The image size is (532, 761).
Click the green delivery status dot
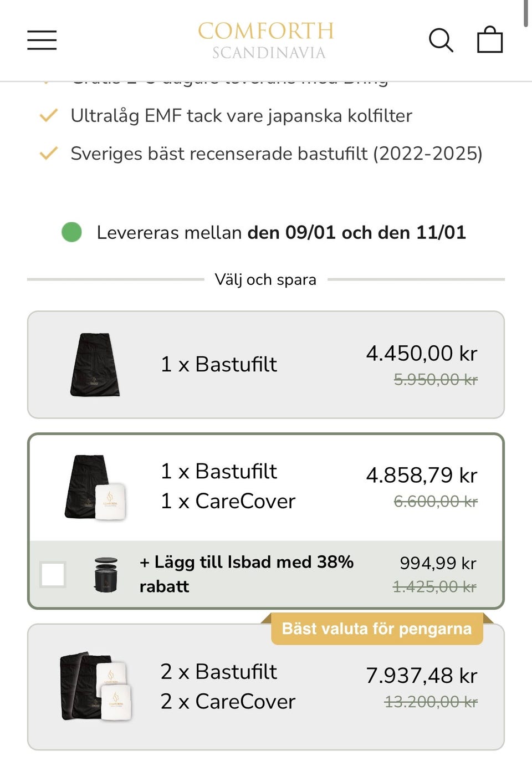[71, 232]
